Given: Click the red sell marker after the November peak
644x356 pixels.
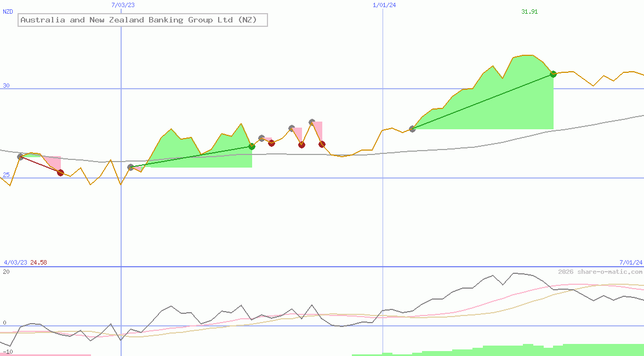Looking at the screenshot, I should [x=322, y=144].
